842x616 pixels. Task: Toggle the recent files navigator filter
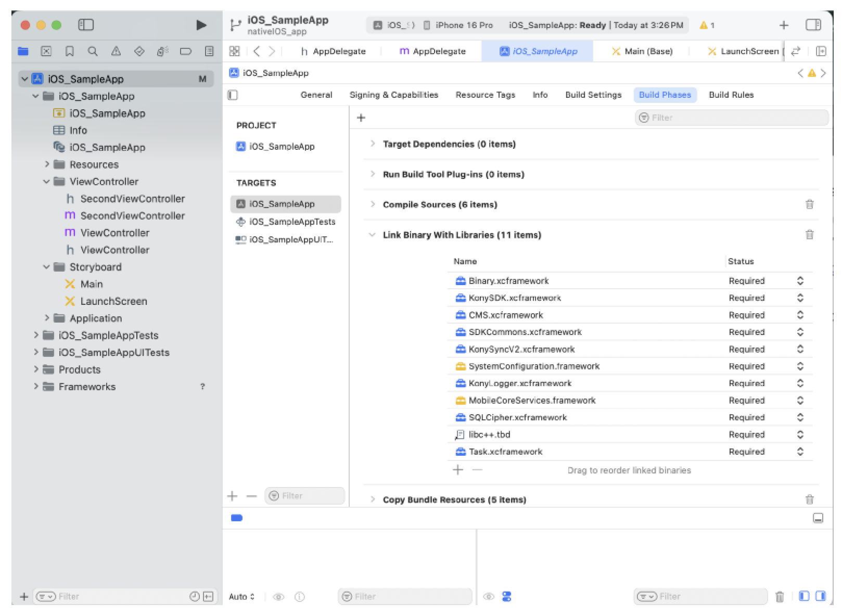[195, 597]
